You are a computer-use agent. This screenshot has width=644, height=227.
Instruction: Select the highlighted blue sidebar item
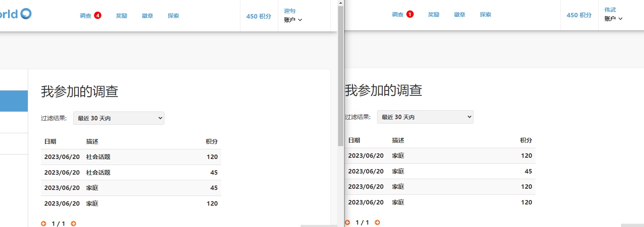click(14, 101)
